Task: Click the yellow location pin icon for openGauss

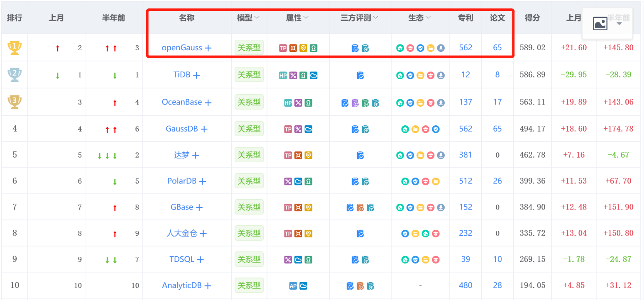Action: pos(304,48)
